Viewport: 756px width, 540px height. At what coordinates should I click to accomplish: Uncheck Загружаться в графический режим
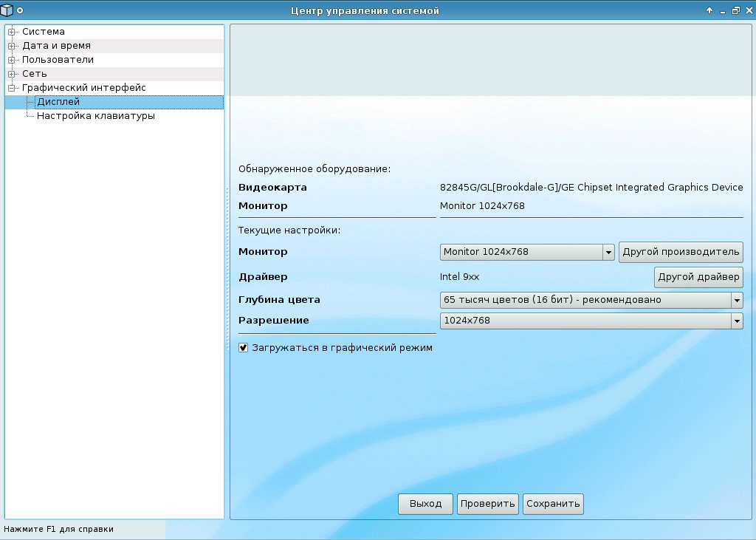[x=243, y=347]
